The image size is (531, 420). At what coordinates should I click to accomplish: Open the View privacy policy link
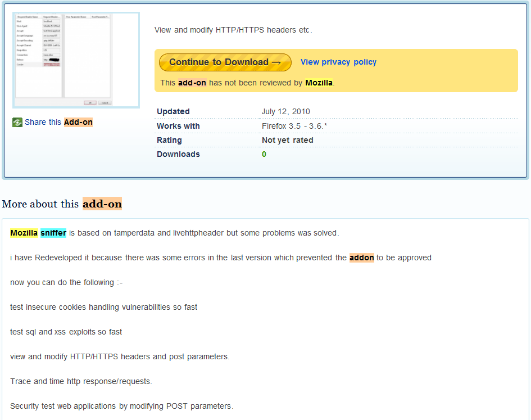pos(338,62)
